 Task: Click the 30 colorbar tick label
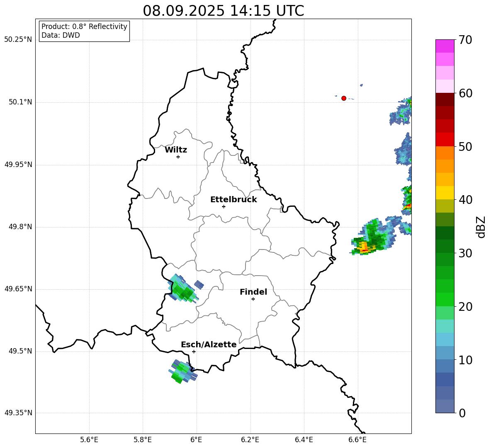click(x=465, y=253)
